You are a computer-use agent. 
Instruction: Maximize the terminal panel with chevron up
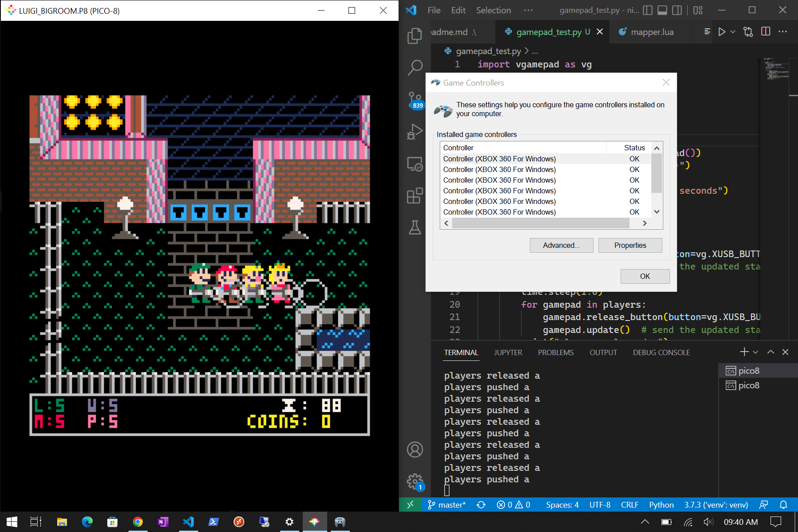771,352
